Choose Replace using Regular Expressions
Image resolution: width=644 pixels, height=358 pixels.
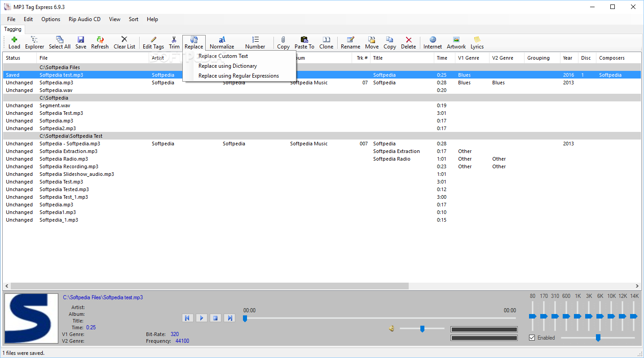point(239,76)
